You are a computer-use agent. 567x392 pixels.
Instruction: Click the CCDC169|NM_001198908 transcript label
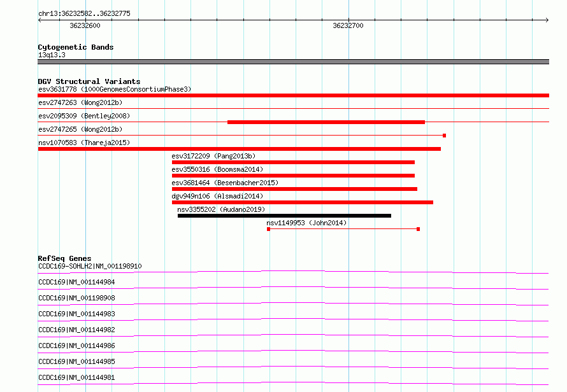click(76, 298)
